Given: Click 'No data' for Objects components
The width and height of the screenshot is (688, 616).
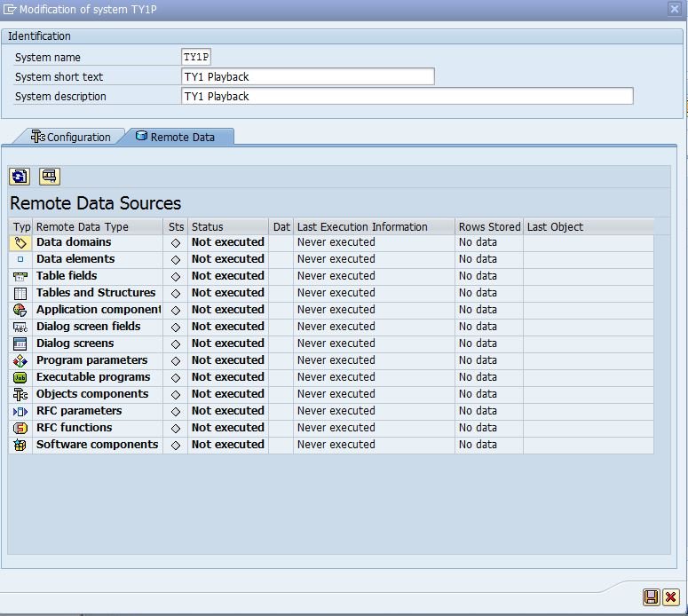Looking at the screenshot, I should [478, 394].
